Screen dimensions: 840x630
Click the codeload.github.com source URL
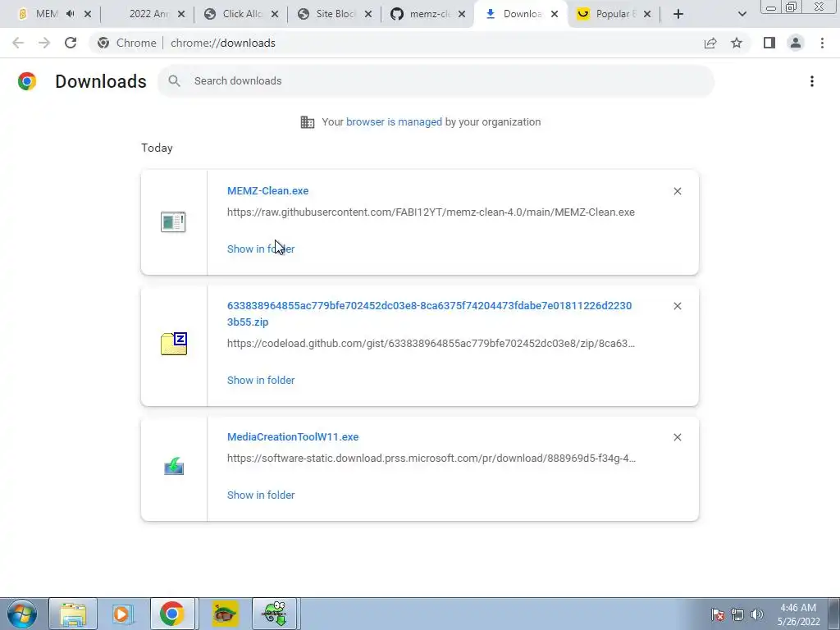431,344
